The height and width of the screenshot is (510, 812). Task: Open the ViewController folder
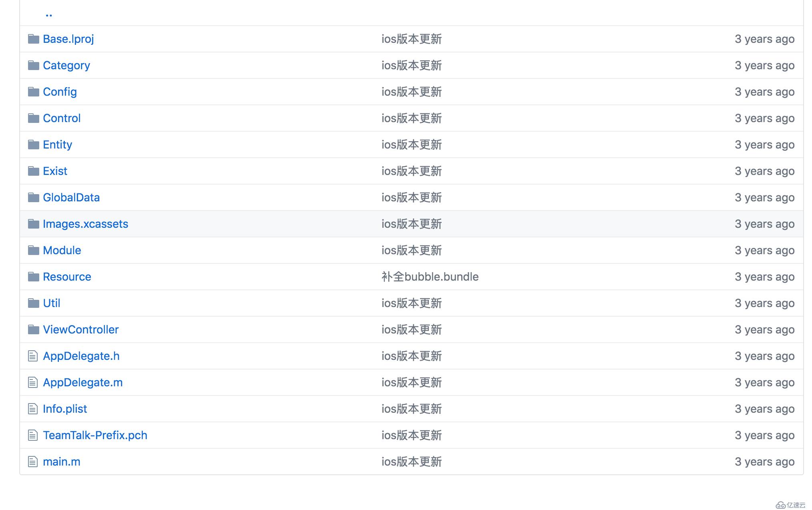point(80,329)
